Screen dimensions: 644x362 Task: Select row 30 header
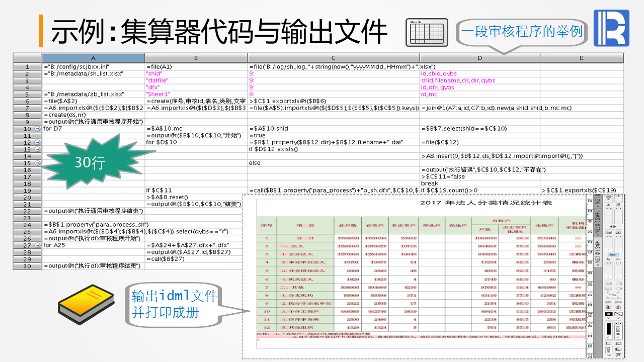27,266
